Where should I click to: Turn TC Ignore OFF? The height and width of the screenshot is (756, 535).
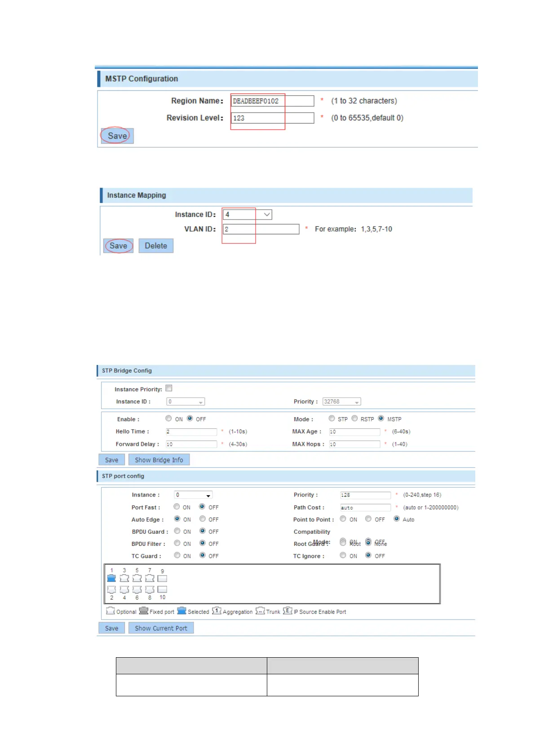(x=368, y=555)
